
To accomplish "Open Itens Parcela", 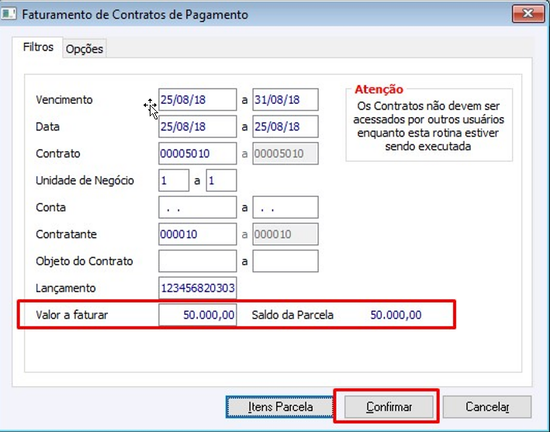I will (280, 407).
